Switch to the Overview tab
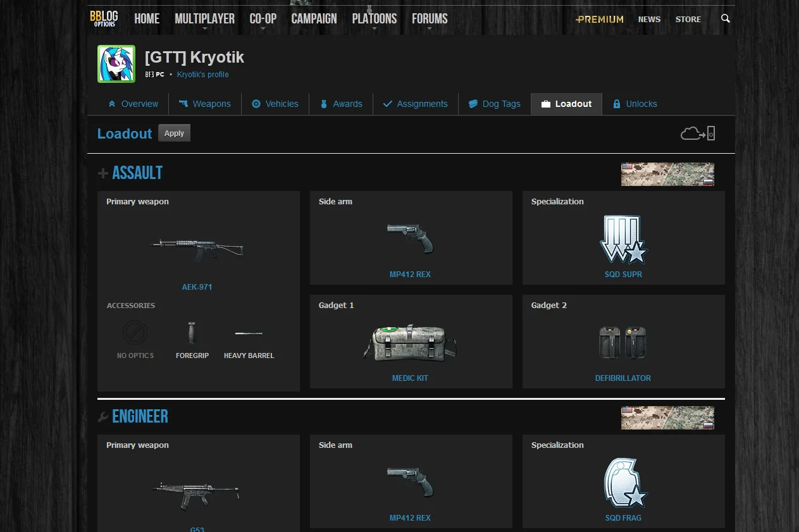Viewport: 799px width, 532px height. (133, 104)
